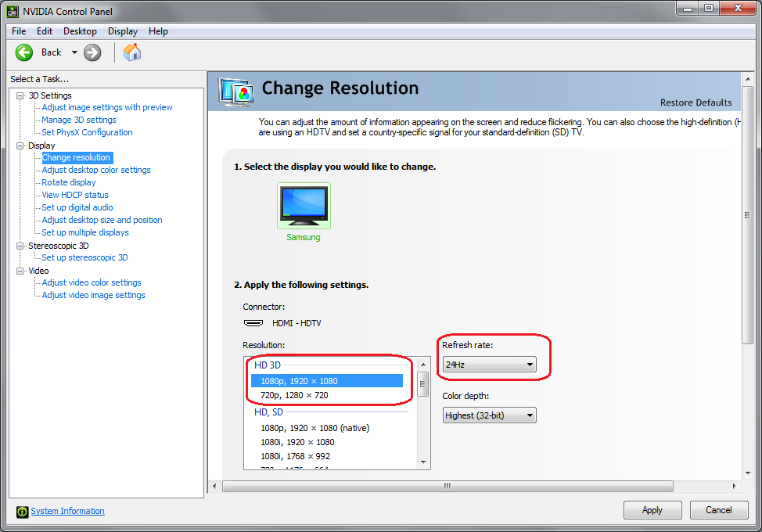Select Set up multiple displays task
This screenshot has width=762, height=532.
(x=85, y=233)
